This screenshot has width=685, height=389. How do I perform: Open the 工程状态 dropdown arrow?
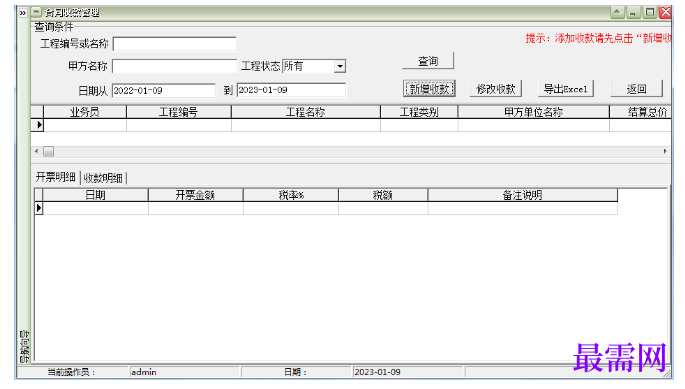click(340, 66)
